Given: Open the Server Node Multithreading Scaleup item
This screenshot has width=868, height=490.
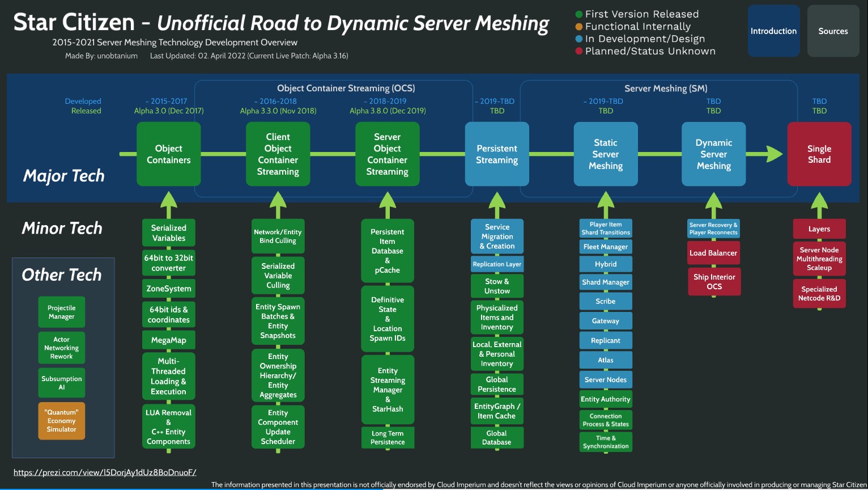Looking at the screenshot, I should (x=819, y=259).
